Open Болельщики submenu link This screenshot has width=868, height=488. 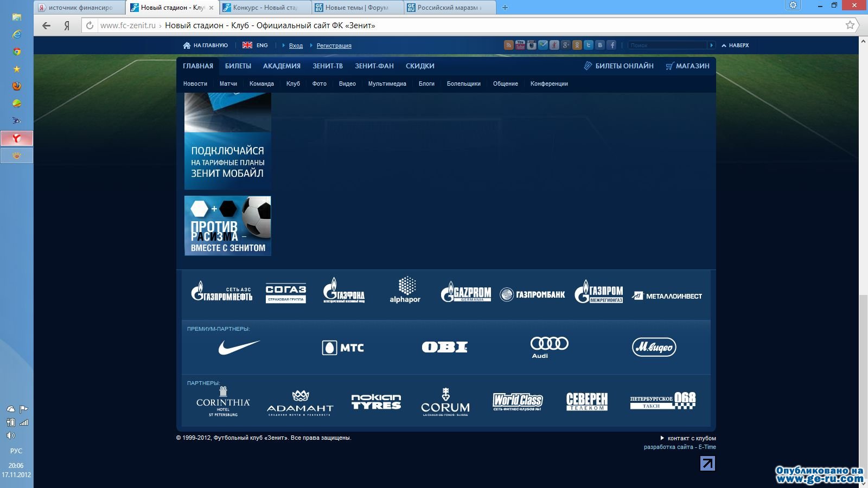click(x=464, y=84)
